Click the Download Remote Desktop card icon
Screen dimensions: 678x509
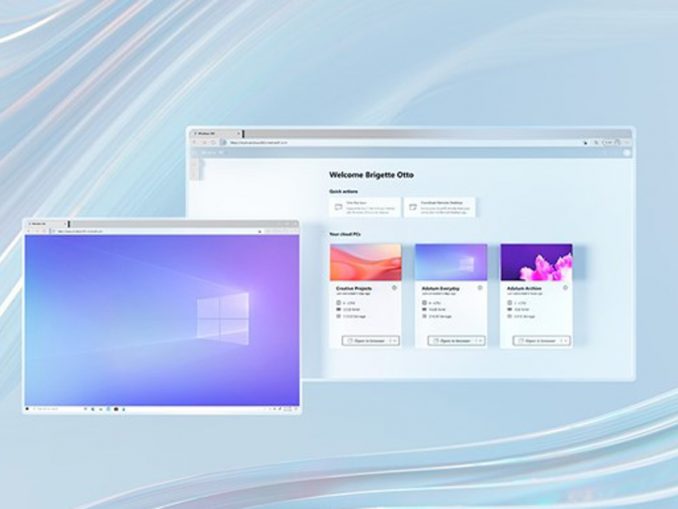[x=413, y=207]
